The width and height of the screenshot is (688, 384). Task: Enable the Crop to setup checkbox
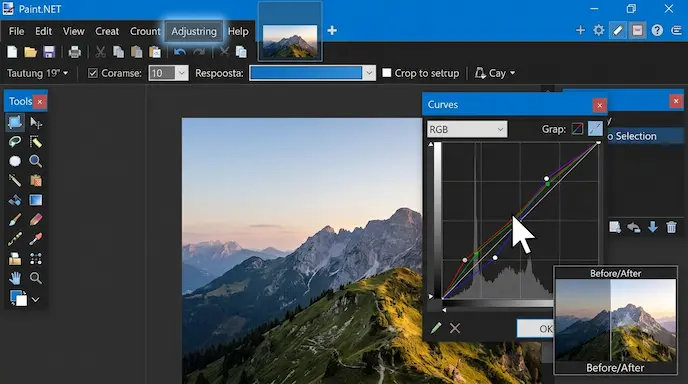click(x=387, y=73)
